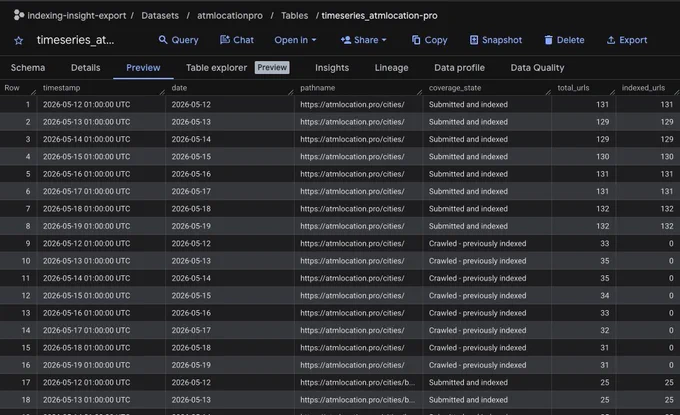The height and width of the screenshot is (415, 680).
Task: Click total_urls value 32 in row 14
Action: click(x=605, y=330)
